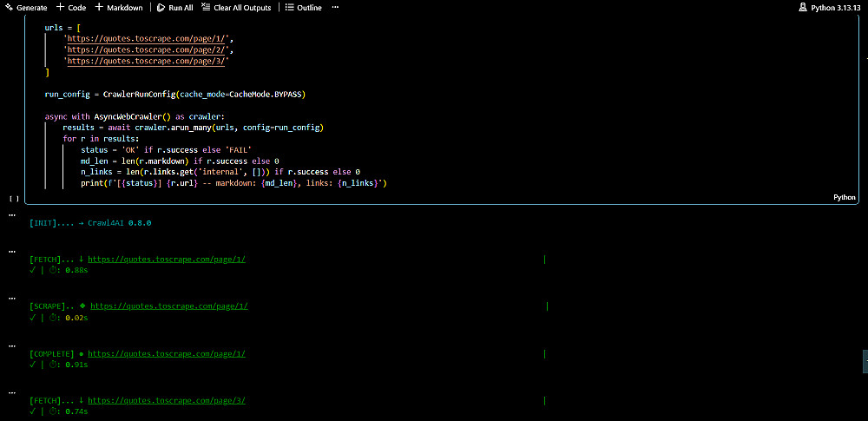
Task: Click the 'n_links = len(r.links.get' line
Action: tap(220, 172)
